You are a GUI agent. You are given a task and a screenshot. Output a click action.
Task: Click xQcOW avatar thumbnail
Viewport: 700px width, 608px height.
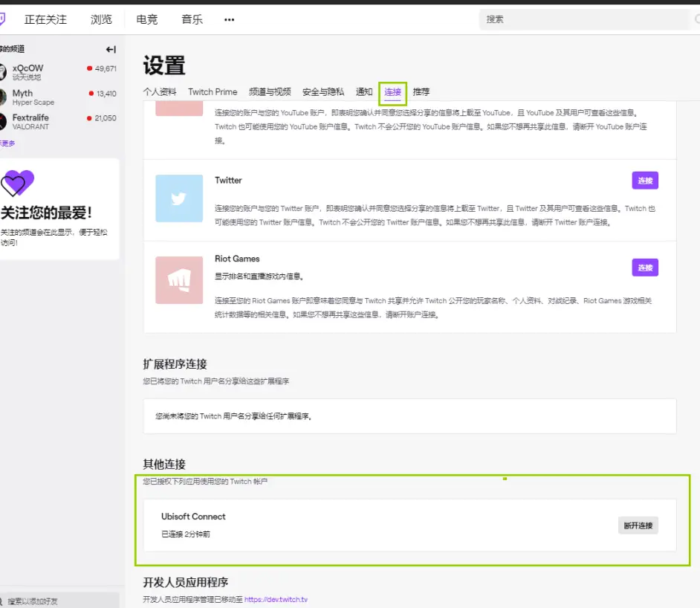[3, 72]
